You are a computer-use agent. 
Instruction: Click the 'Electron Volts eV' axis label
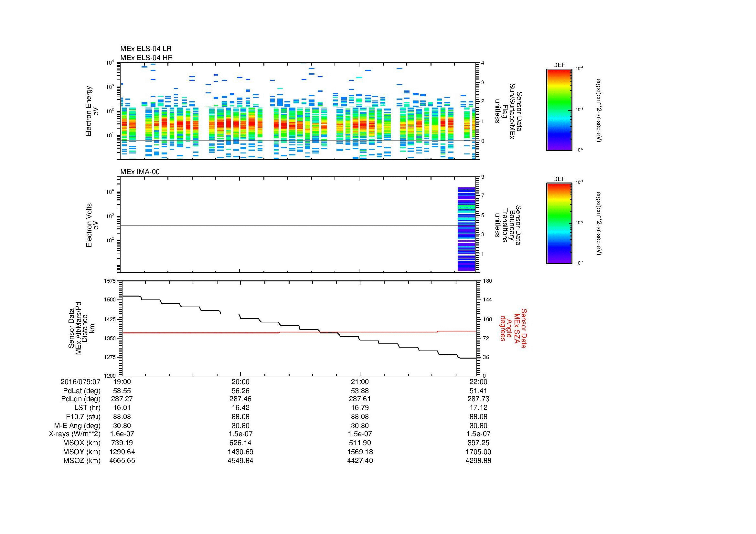pyautogui.click(x=92, y=225)
